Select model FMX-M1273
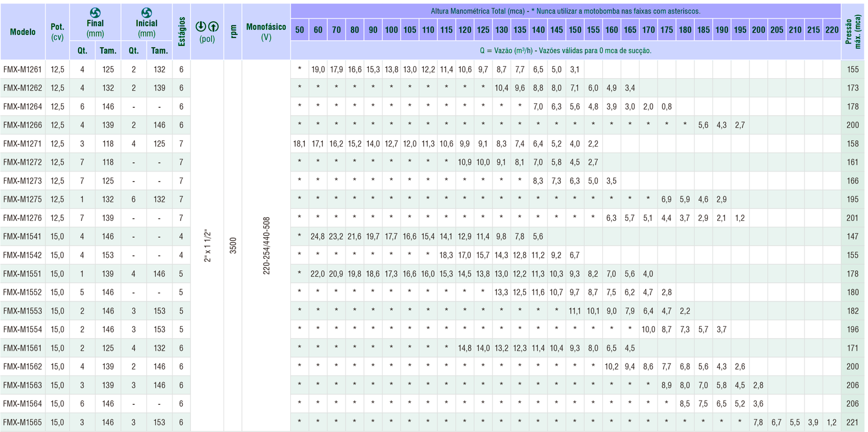The image size is (868, 432). pos(22,181)
